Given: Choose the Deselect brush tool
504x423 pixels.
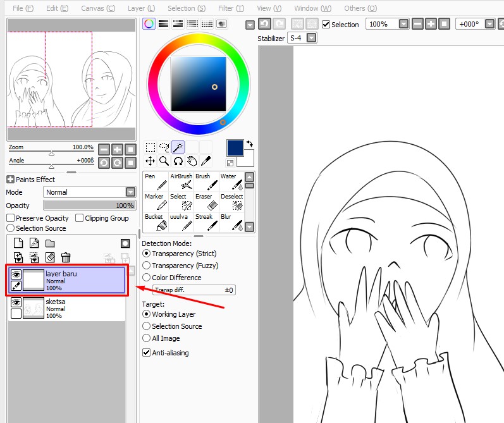Looking at the screenshot, I should (231, 202).
